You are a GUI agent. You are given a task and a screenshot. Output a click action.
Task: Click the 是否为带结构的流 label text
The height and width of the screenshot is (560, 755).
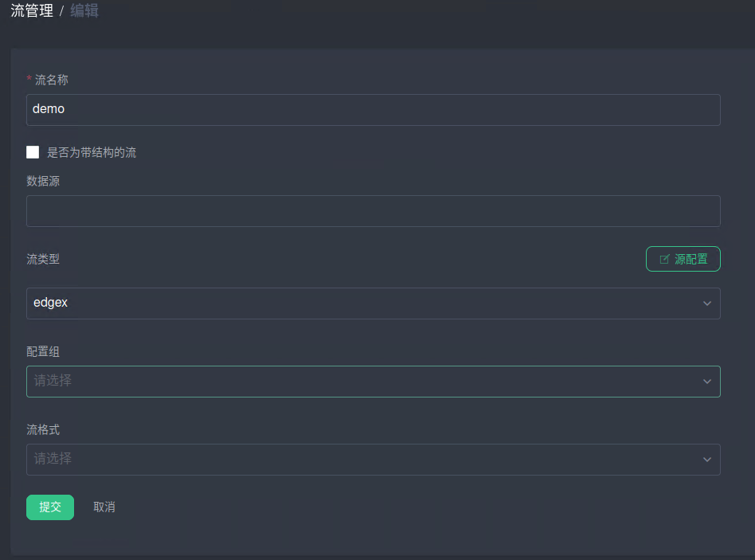coord(92,152)
